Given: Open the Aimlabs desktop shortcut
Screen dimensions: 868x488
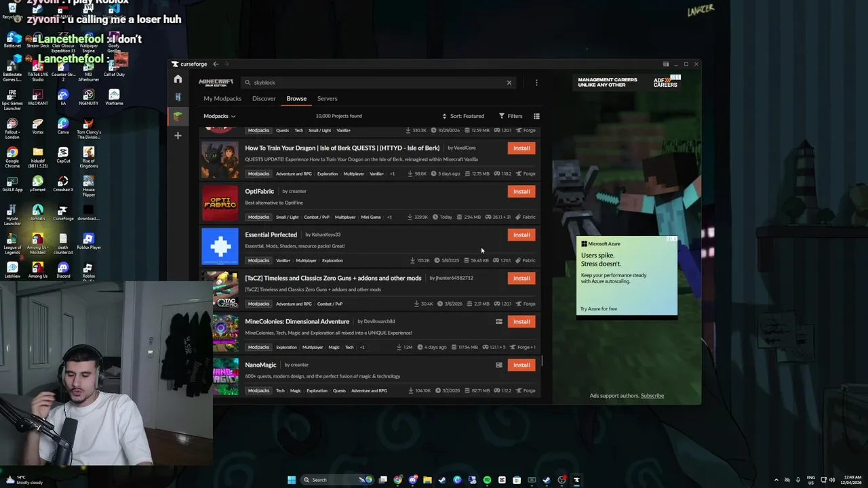Looking at the screenshot, I should coord(38,213).
